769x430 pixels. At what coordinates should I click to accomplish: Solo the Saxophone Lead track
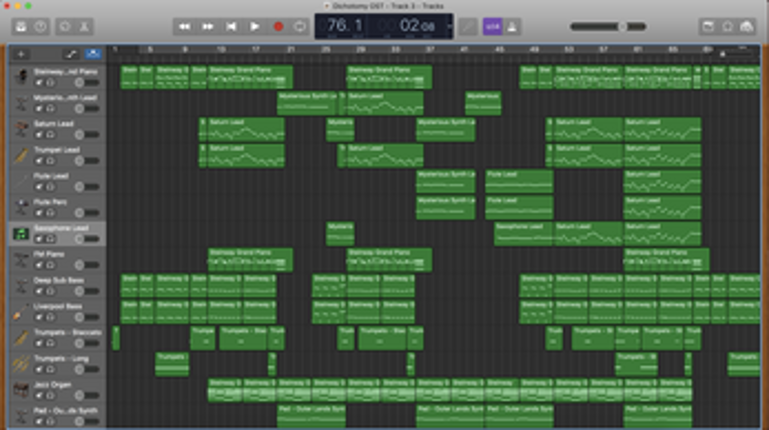tap(50, 239)
